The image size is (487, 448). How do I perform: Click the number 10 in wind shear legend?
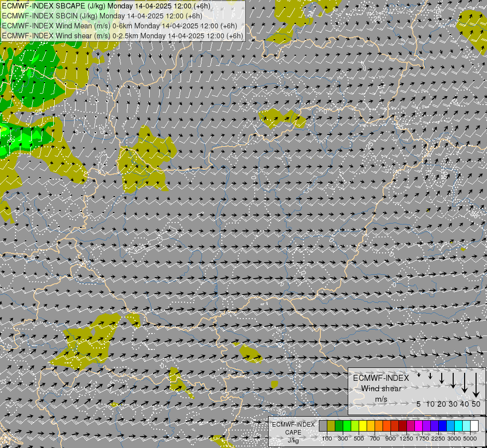(x=430, y=404)
